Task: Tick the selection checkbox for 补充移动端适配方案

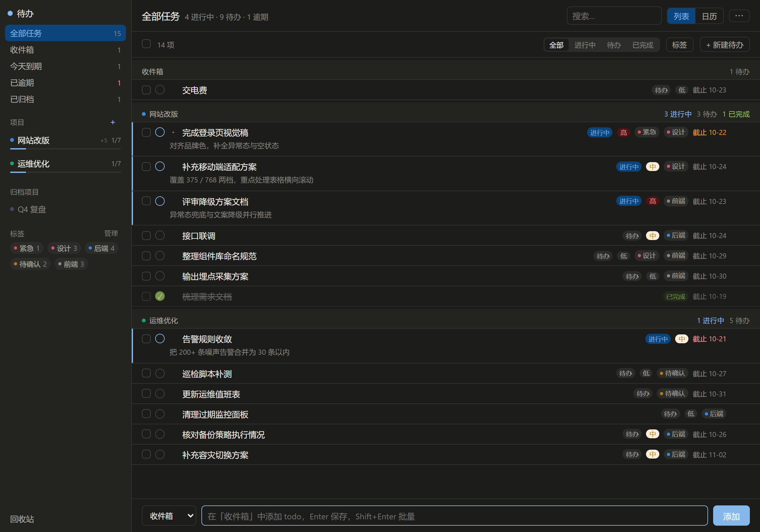Action: (x=146, y=167)
